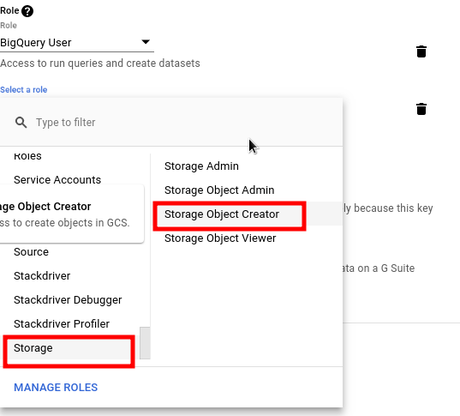The width and height of the screenshot is (460, 416).
Task: Open the Stackdriver Profiler category
Action: 62,324
